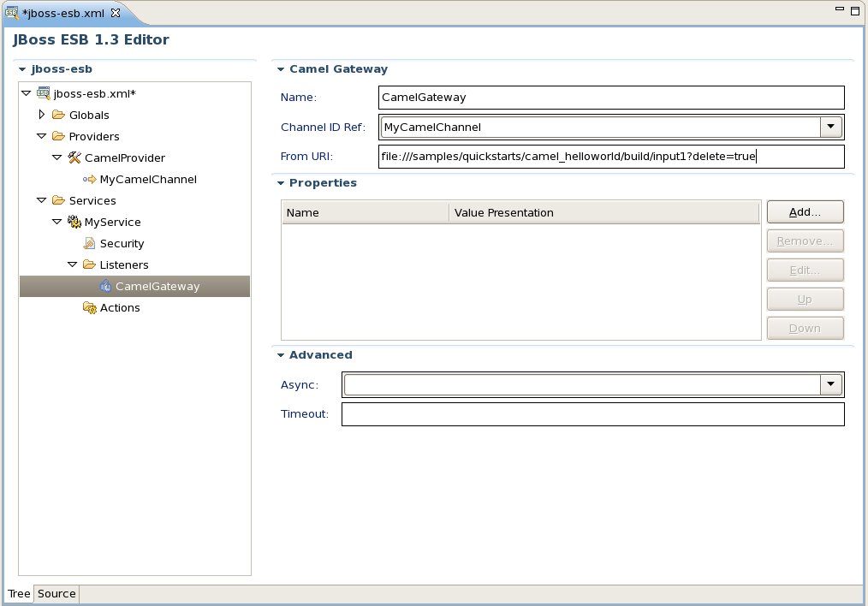
Task: Click the Name input field
Action: point(612,98)
